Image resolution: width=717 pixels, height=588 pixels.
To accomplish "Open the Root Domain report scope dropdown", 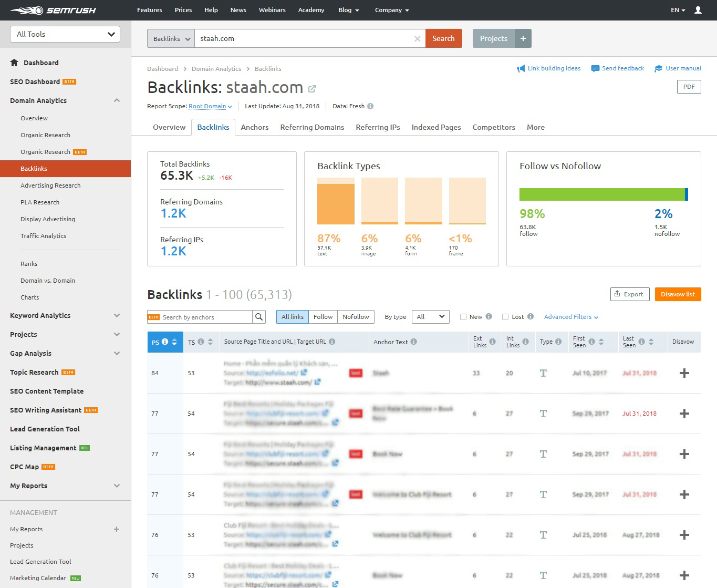I will coord(210,106).
